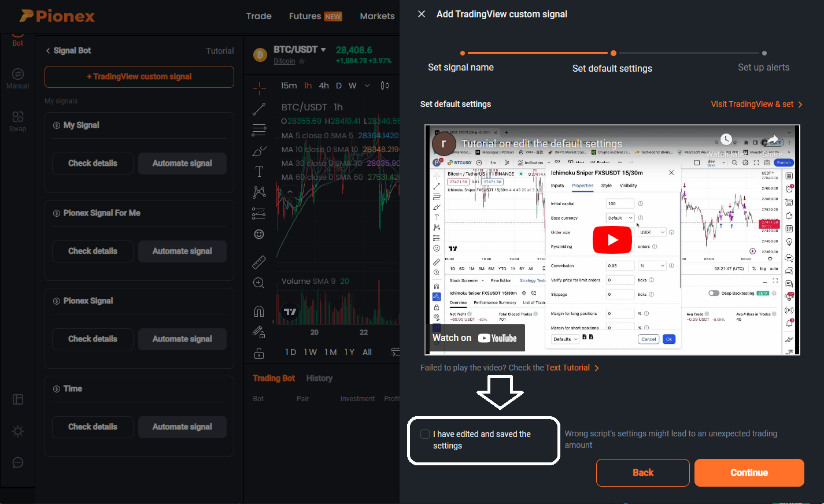The height and width of the screenshot is (504, 824).
Task: Select the text annotation tool
Action: [259, 172]
